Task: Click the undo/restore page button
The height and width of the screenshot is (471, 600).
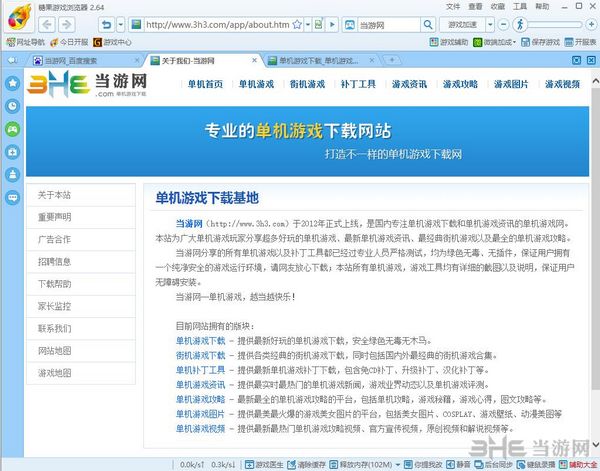Action: pos(107,25)
